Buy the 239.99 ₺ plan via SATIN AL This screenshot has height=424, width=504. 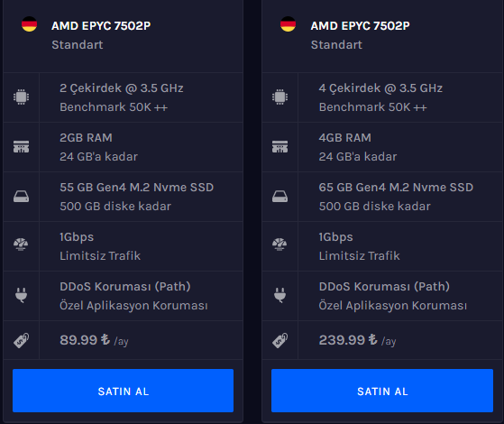[x=382, y=391]
